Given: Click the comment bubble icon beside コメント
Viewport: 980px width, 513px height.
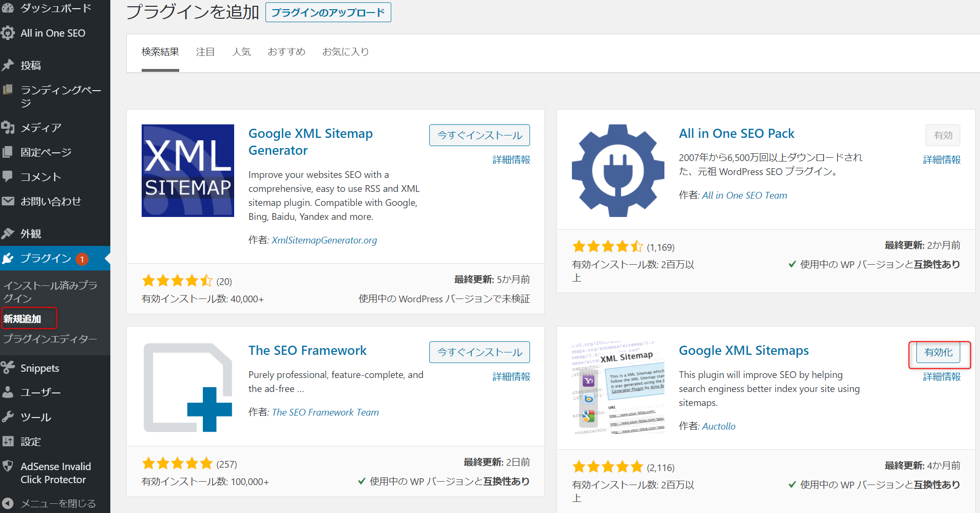Looking at the screenshot, I should pyautogui.click(x=8, y=176).
